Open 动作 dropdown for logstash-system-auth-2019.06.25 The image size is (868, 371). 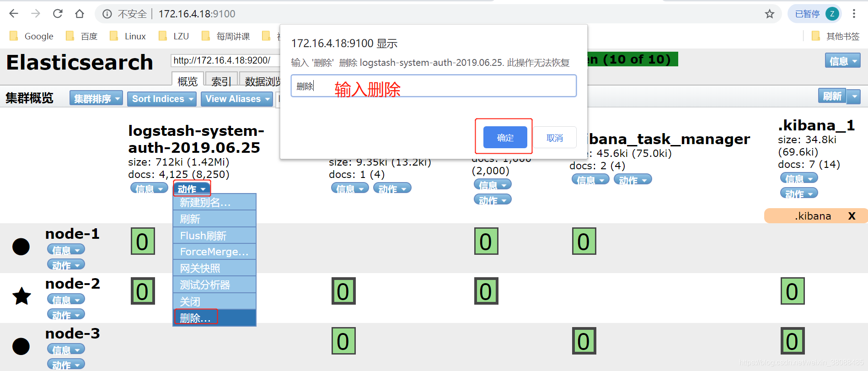(x=192, y=188)
